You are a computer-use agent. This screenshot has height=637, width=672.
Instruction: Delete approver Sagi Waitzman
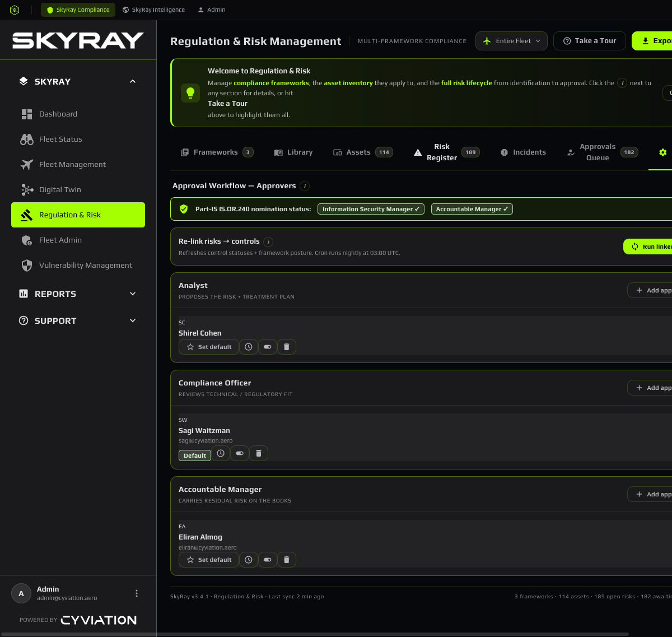pyautogui.click(x=259, y=453)
